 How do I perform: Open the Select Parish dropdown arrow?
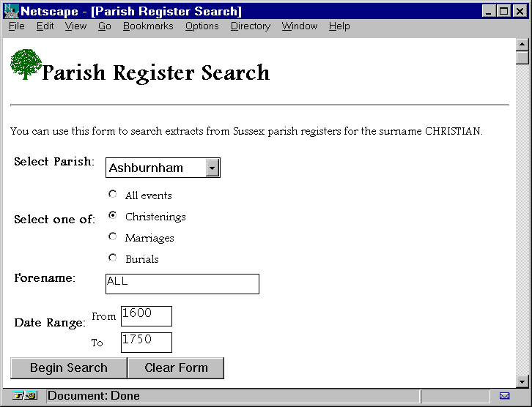pyautogui.click(x=212, y=168)
